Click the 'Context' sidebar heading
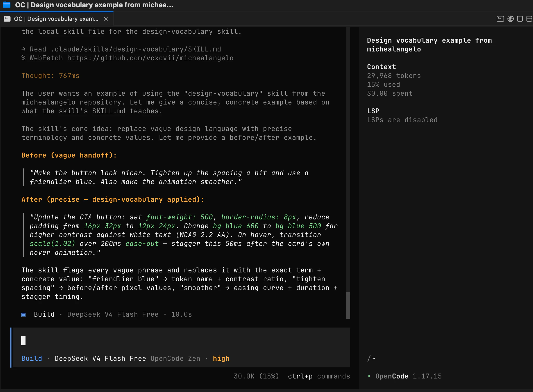 tap(382, 67)
